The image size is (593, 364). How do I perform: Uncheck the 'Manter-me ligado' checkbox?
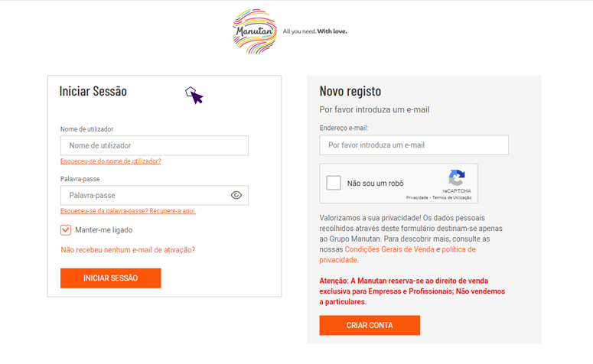coord(66,230)
